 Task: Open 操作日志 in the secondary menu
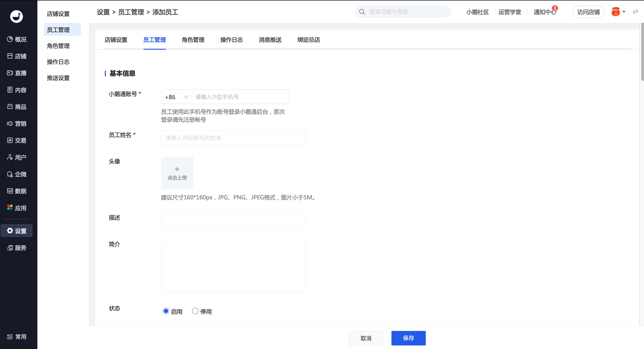58,62
